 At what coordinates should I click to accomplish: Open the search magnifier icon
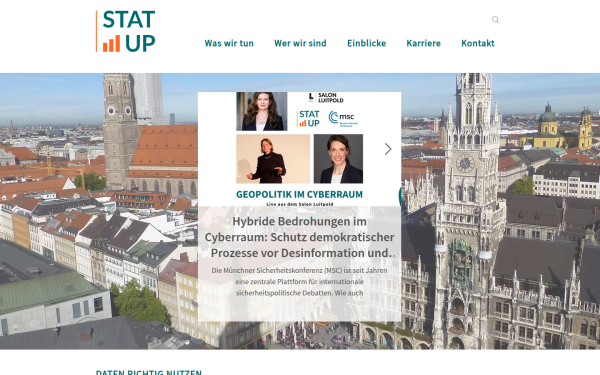(x=495, y=20)
